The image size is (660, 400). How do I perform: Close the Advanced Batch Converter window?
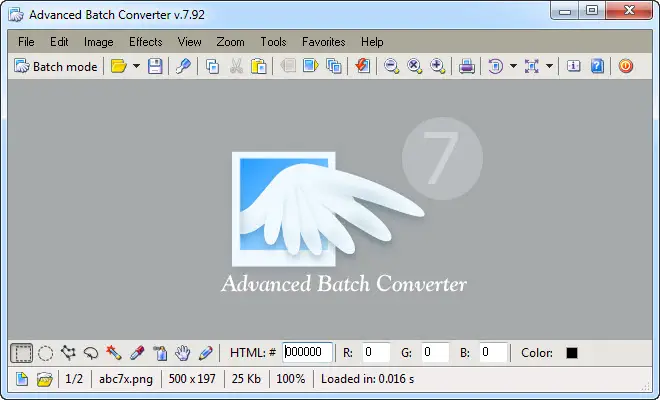pyautogui.click(x=629, y=11)
